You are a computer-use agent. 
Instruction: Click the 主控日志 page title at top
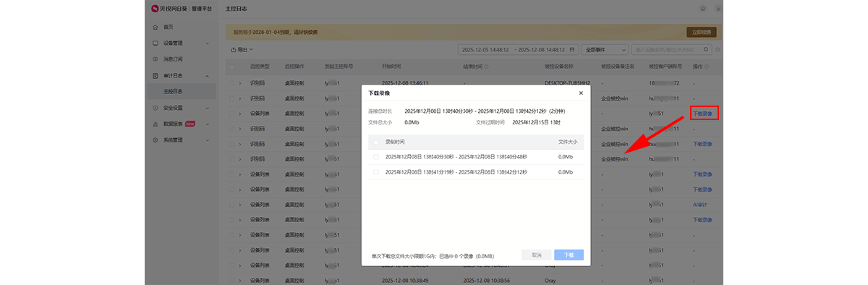[237, 9]
